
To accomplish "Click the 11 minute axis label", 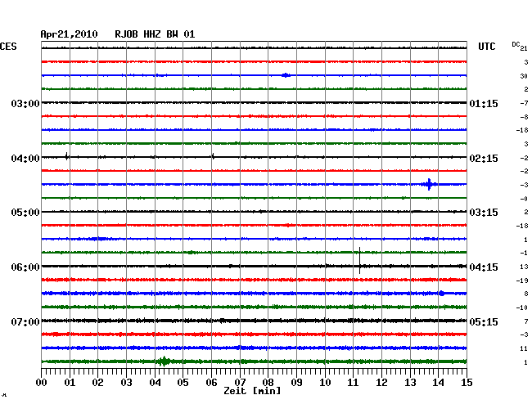I will tap(354, 383).
